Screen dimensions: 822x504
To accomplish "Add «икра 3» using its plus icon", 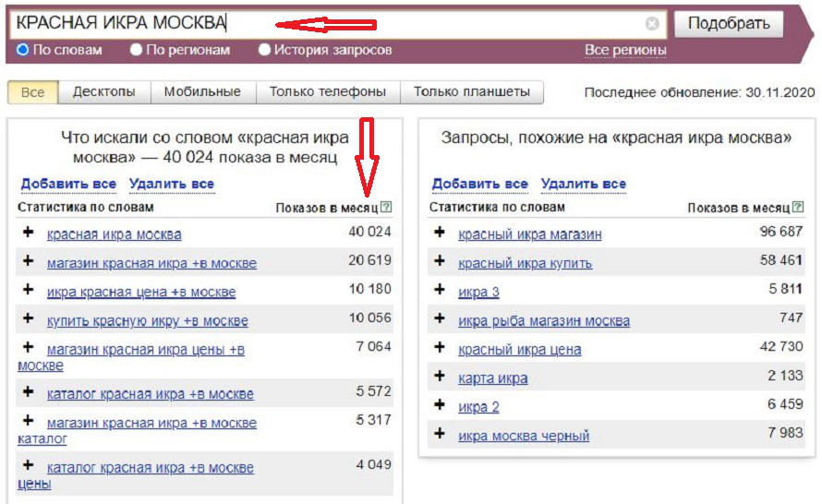I will (440, 291).
